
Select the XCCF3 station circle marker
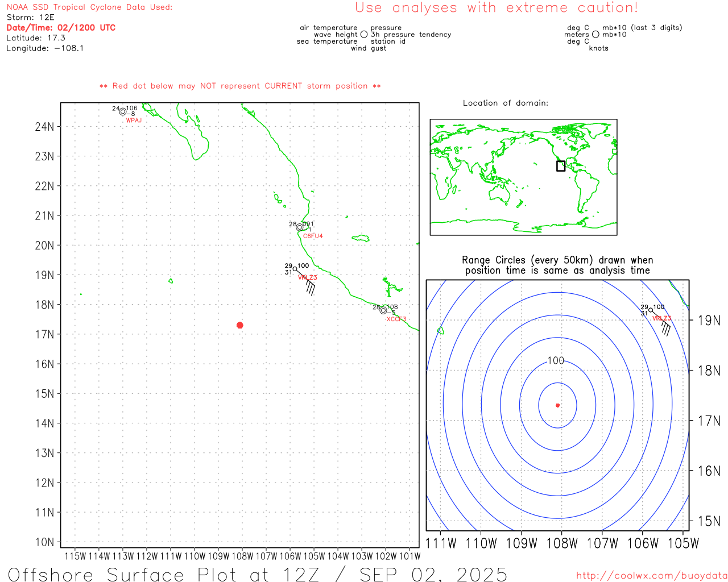[383, 310]
